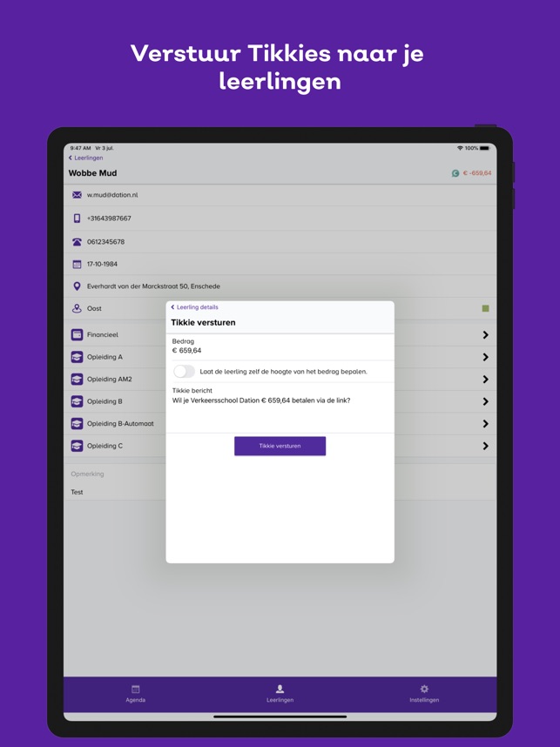Image resolution: width=560 pixels, height=747 pixels.
Task: Select mobile number +31643987667
Action: pos(109,219)
